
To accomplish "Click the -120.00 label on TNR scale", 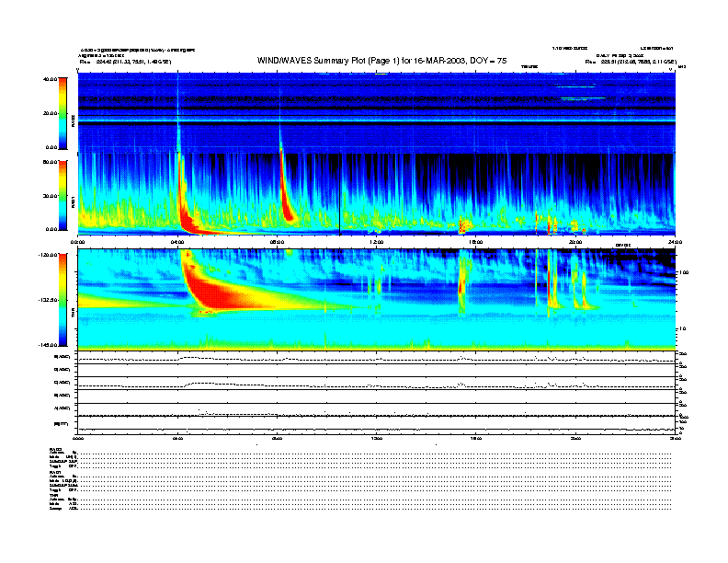I will point(48,255).
